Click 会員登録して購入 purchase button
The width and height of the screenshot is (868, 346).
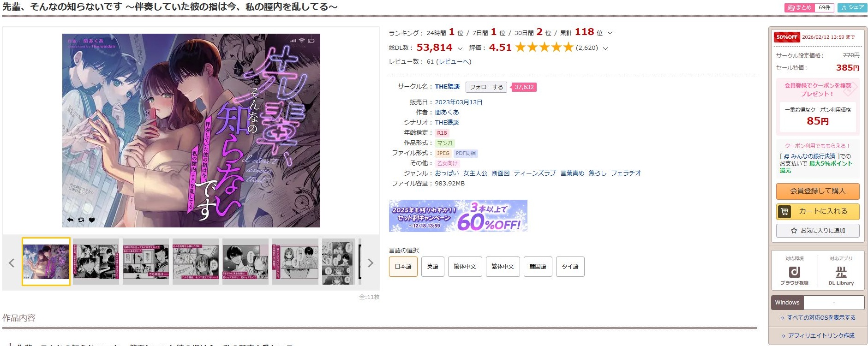coord(818,191)
